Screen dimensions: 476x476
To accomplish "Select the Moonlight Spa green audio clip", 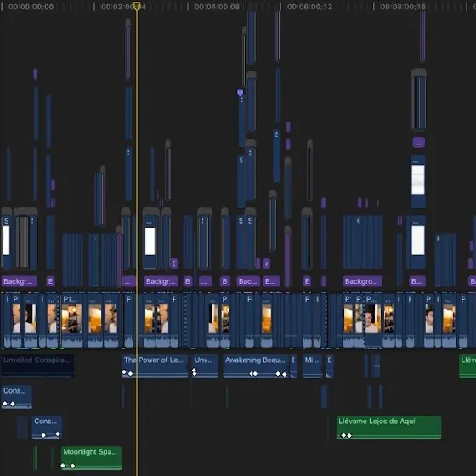I will 92,458.
